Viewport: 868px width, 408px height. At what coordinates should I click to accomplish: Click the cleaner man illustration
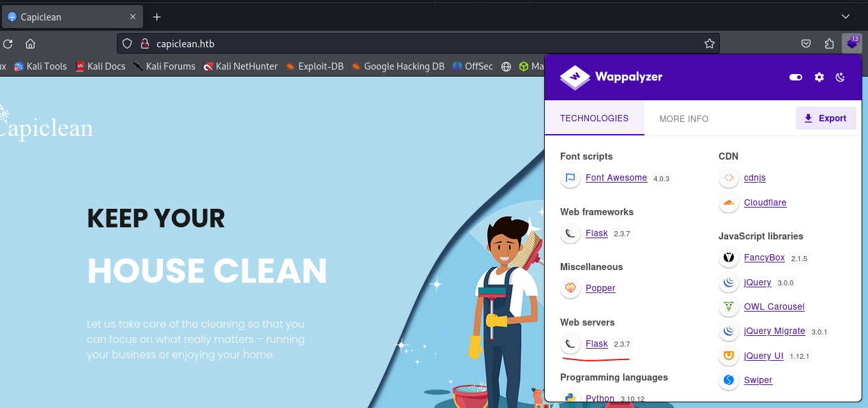505,312
